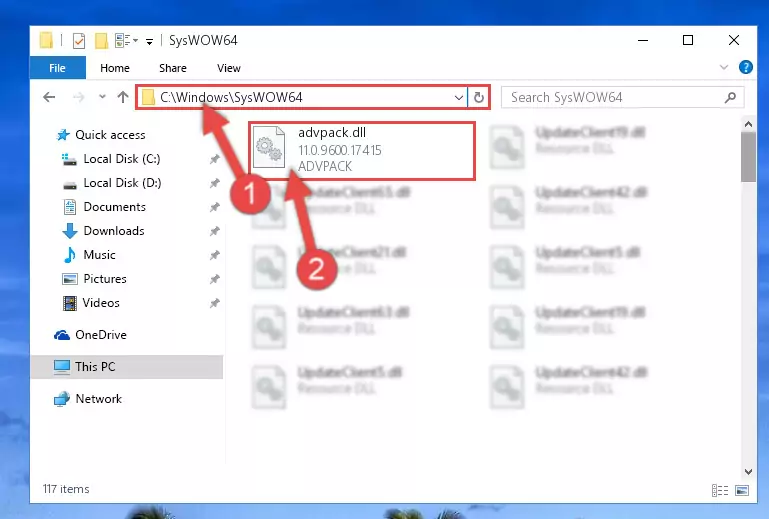Click the 117 items status text

(x=66, y=489)
